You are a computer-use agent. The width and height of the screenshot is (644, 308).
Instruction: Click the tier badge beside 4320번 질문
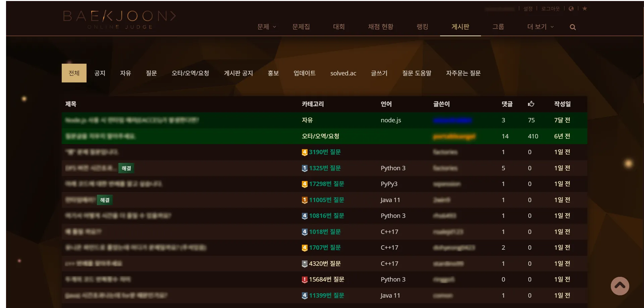coord(305,264)
